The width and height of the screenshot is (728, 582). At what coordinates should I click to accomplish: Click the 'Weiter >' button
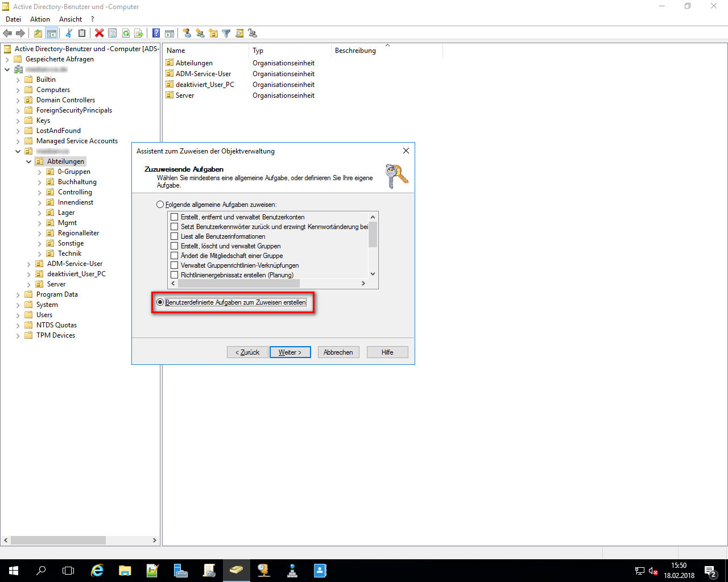pos(290,352)
